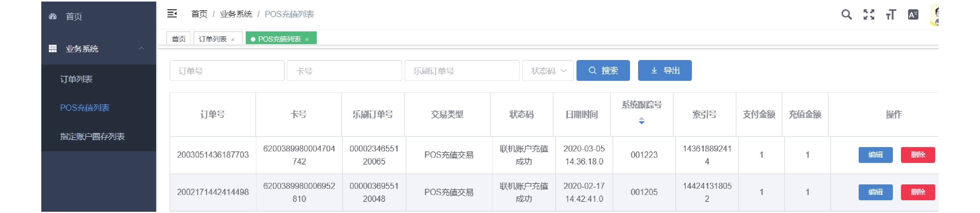Focus the 乐刷订单号 input field

pyautogui.click(x=462, y=71)
